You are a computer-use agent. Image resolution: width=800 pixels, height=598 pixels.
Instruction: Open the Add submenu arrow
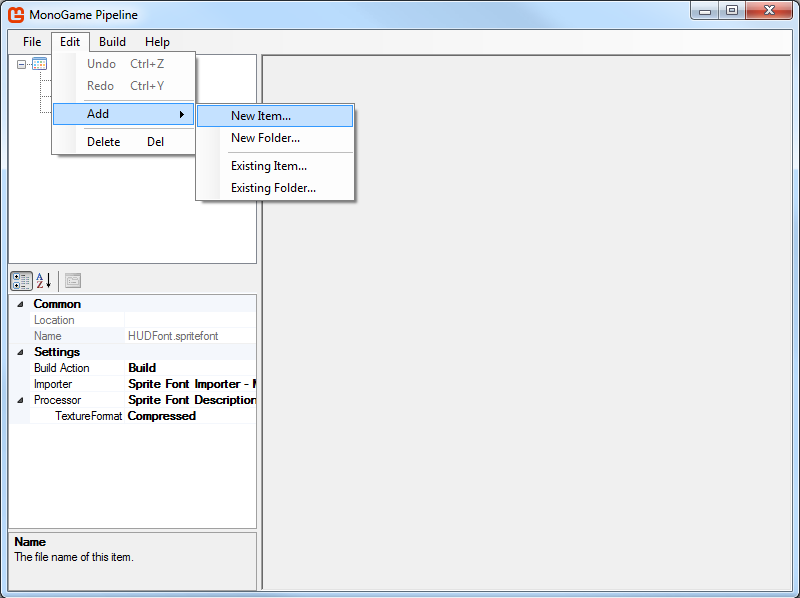[x=182, y=114]
